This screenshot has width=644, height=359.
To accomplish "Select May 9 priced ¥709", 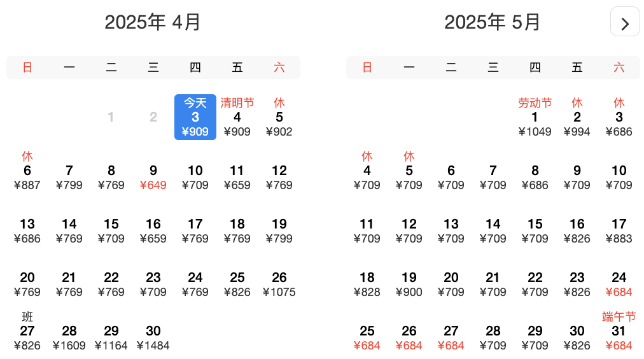I will 577,178.
